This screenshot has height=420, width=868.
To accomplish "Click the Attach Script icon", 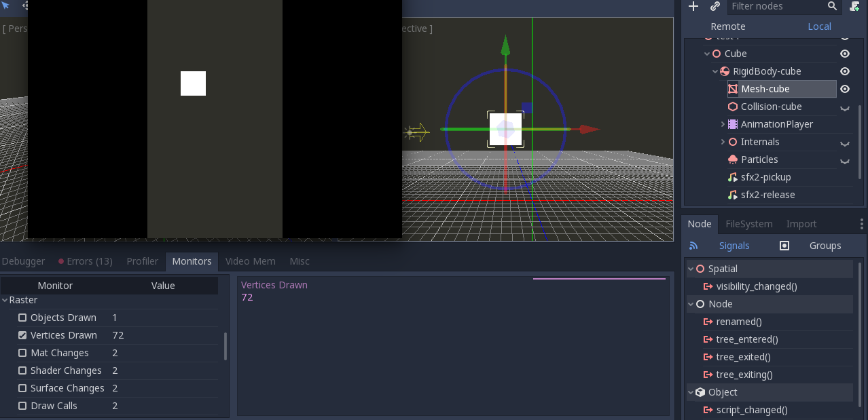I will pyautogui.click(x=855, y=6).
